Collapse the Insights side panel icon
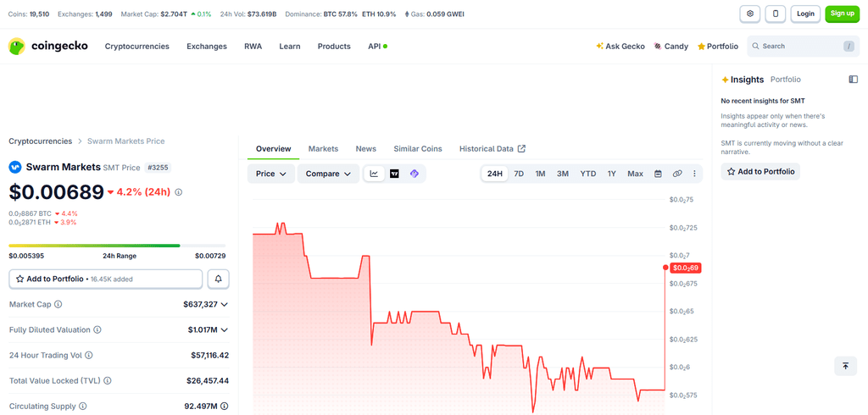 853,80
